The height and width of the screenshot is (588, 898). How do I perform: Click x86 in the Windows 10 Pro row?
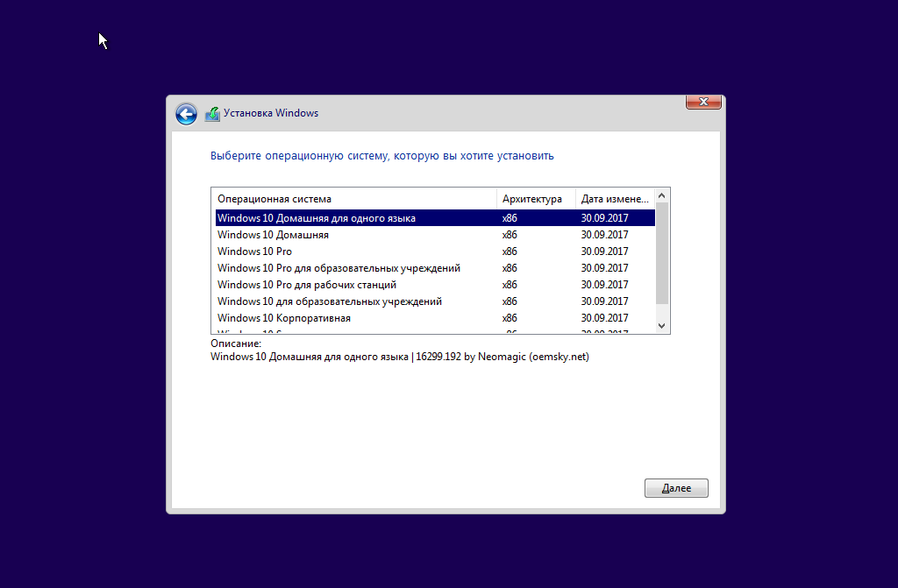point(510,251)
